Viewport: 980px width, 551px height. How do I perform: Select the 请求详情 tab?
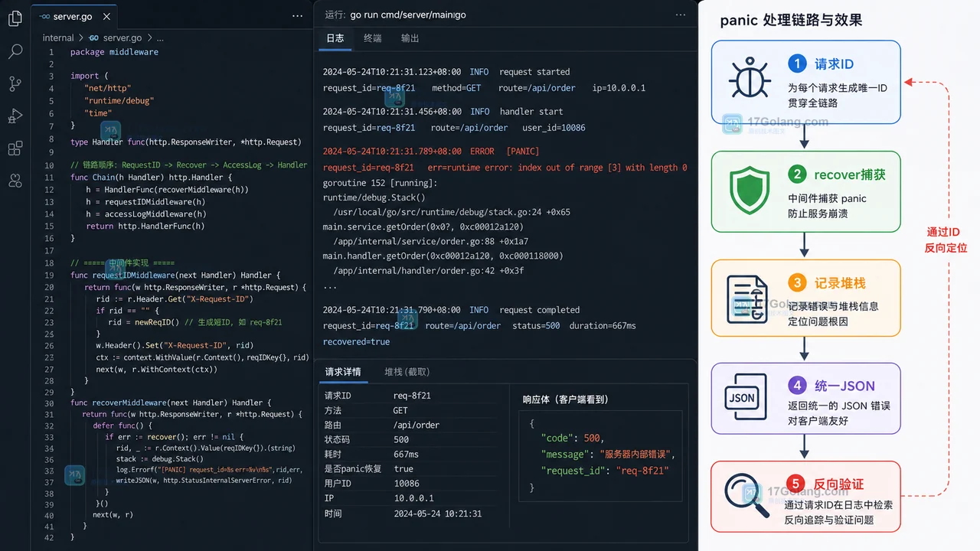click(343, 372)
